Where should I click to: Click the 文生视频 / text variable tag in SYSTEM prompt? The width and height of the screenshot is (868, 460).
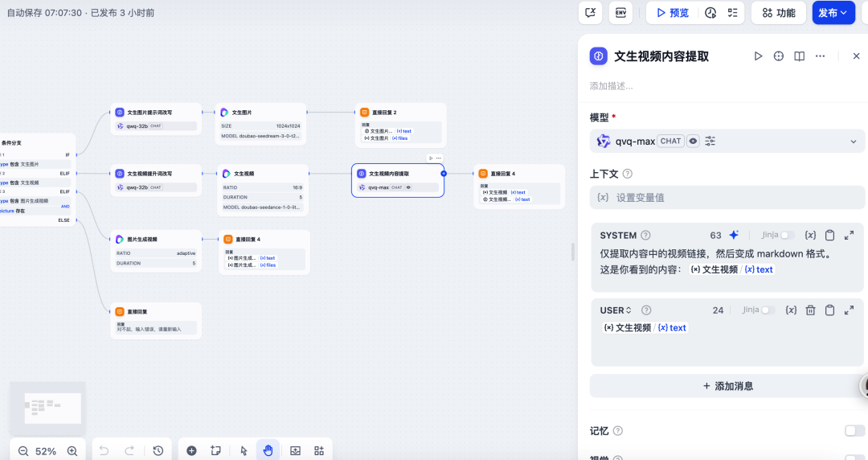(732, 269)
